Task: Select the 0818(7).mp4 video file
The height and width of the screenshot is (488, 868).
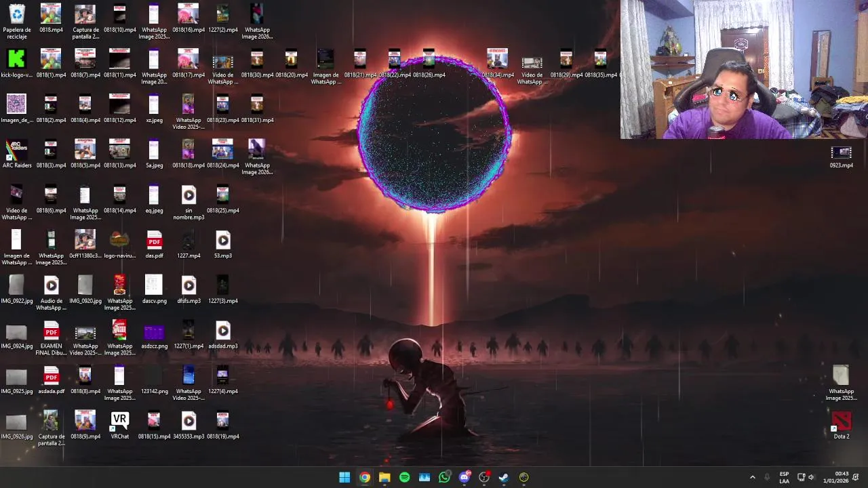Action: 85,63
